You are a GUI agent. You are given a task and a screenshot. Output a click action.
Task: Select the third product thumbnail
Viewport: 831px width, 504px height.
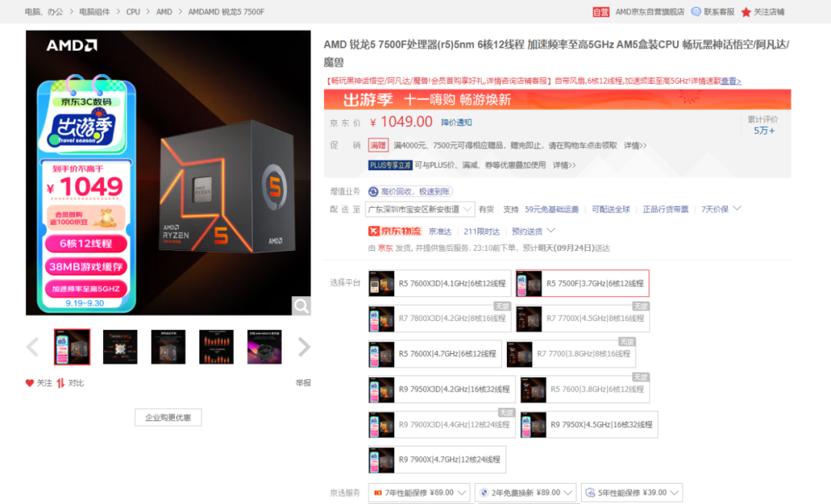(x=168, y=347)
